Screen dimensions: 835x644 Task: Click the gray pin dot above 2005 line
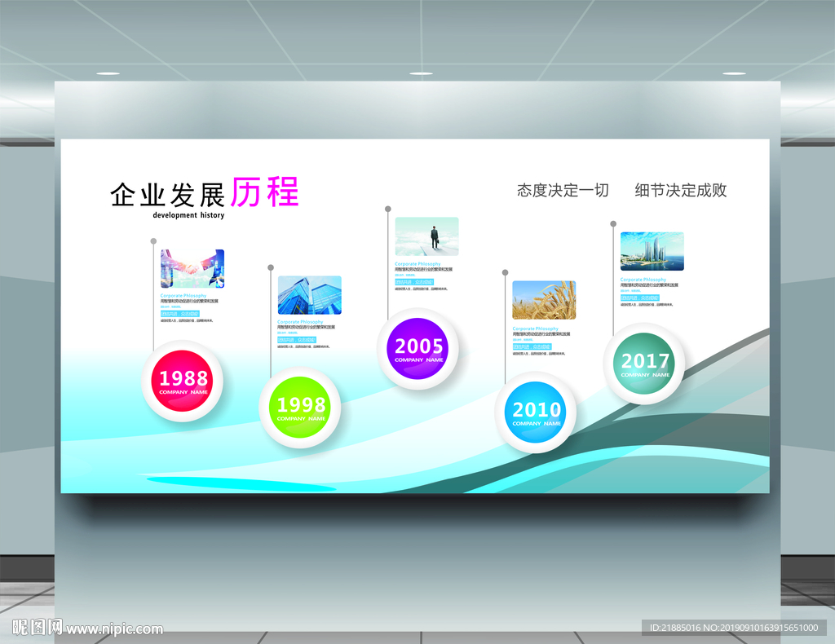coord(387,209)
